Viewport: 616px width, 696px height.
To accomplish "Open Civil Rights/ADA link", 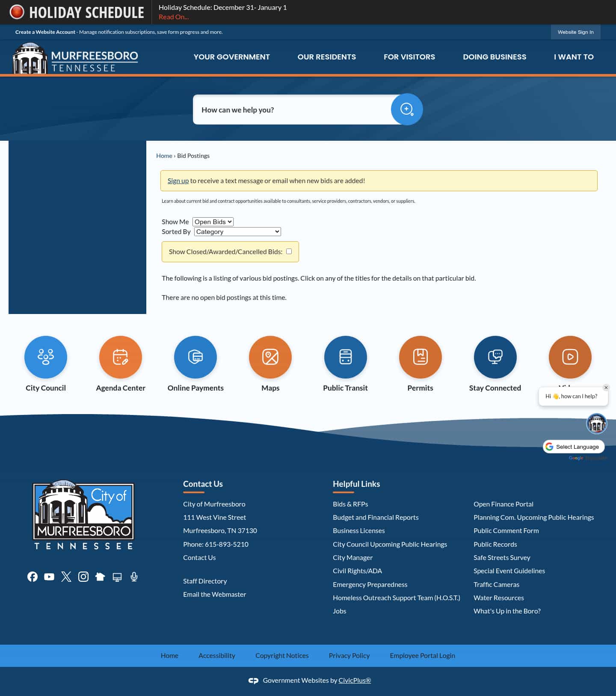I will (x=357, y=571).
